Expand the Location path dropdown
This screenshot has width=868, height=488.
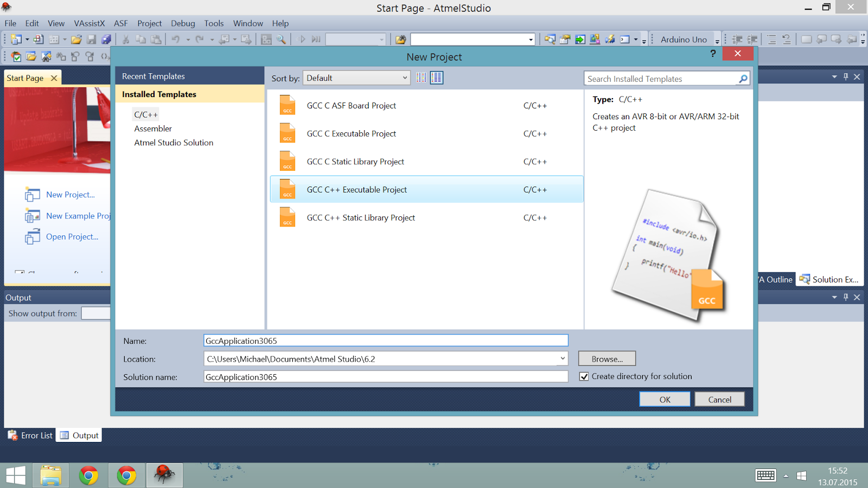pyautogui.click(x=563, y=358)
